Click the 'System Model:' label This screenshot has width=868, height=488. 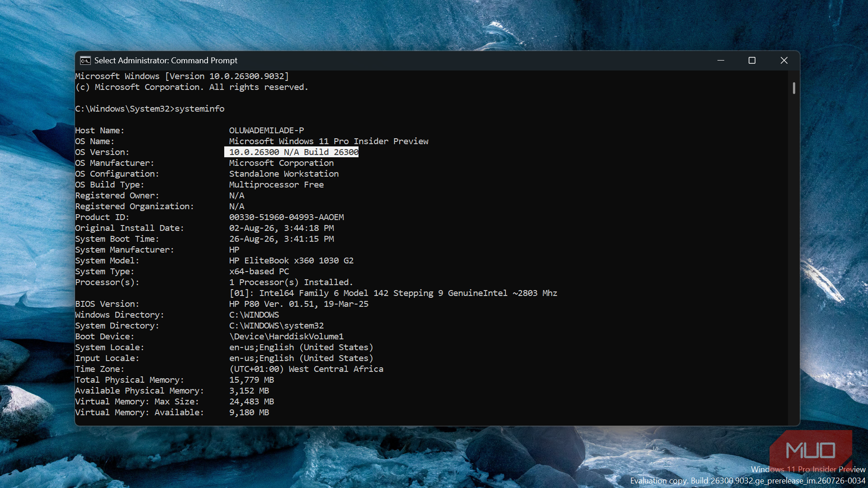point(107,261)
